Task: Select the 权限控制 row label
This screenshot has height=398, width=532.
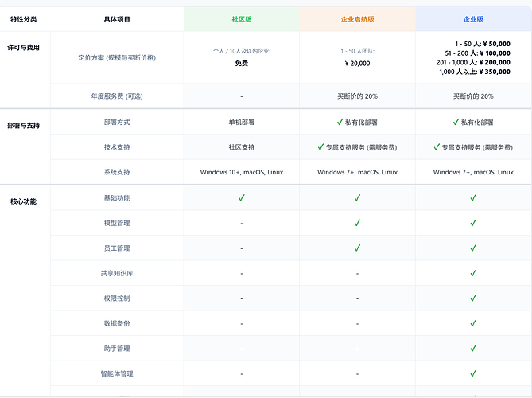Action: click(x=117, y=298)
